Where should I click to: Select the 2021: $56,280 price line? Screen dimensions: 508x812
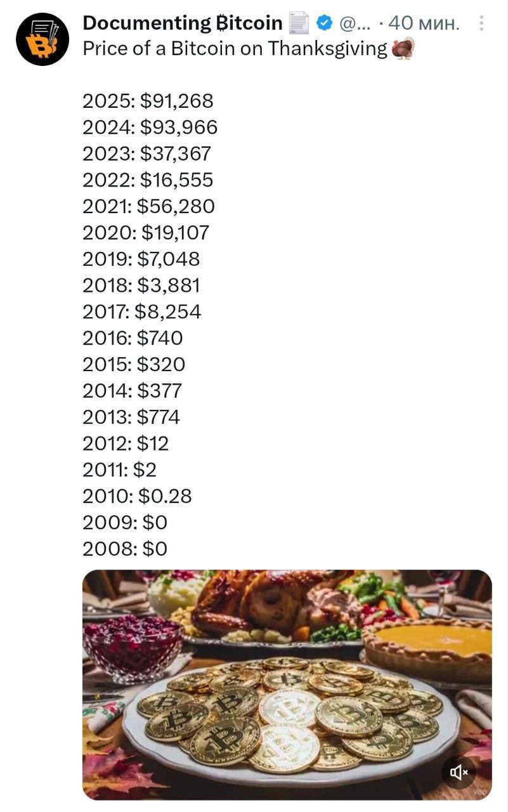[148, 206]
